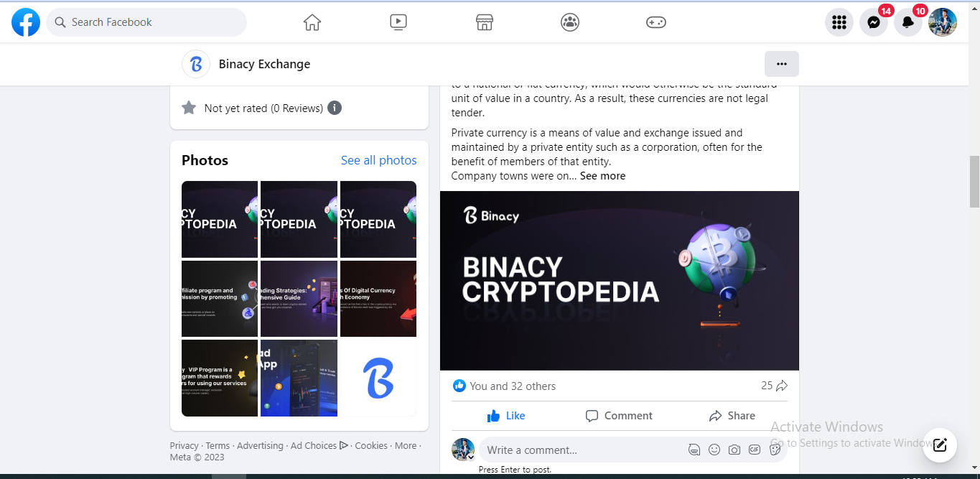Open the notifications bell icon
This screenshot has width=980, height=479.
907,22
